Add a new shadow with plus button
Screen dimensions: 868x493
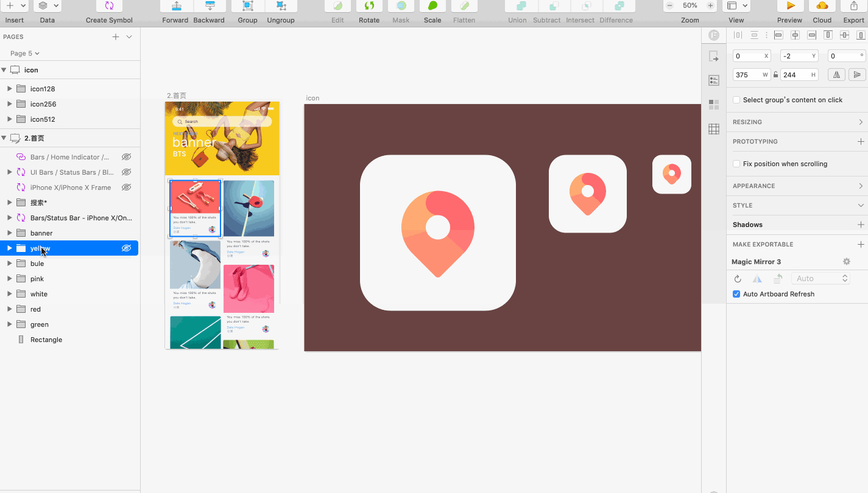point(860,225)
